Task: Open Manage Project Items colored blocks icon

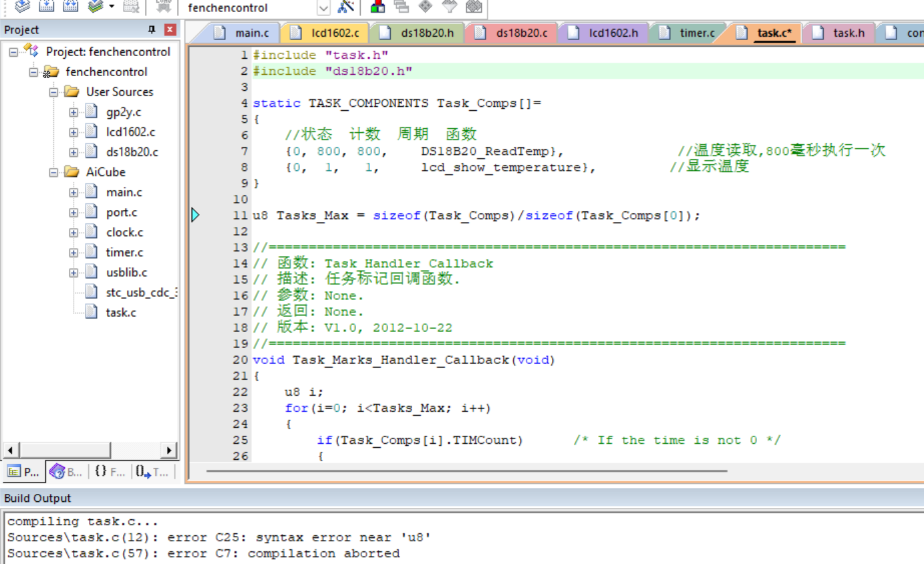Action: tap(377, 7)
